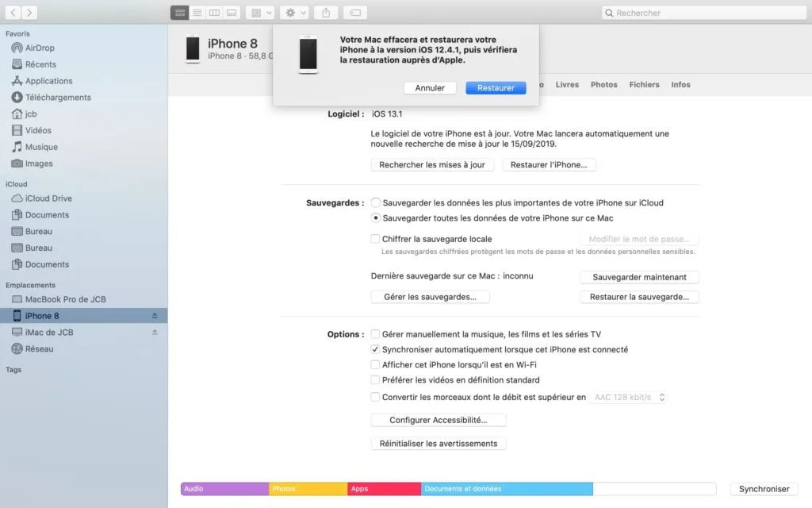The image size is (812, 508).
Task: Switch Finder to list view
Action: 197,12
